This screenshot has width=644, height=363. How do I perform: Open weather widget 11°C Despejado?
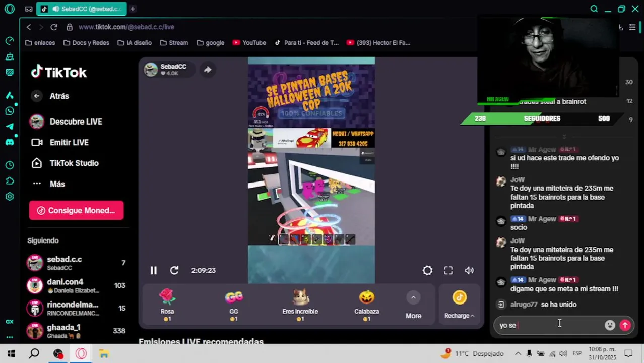472,354
